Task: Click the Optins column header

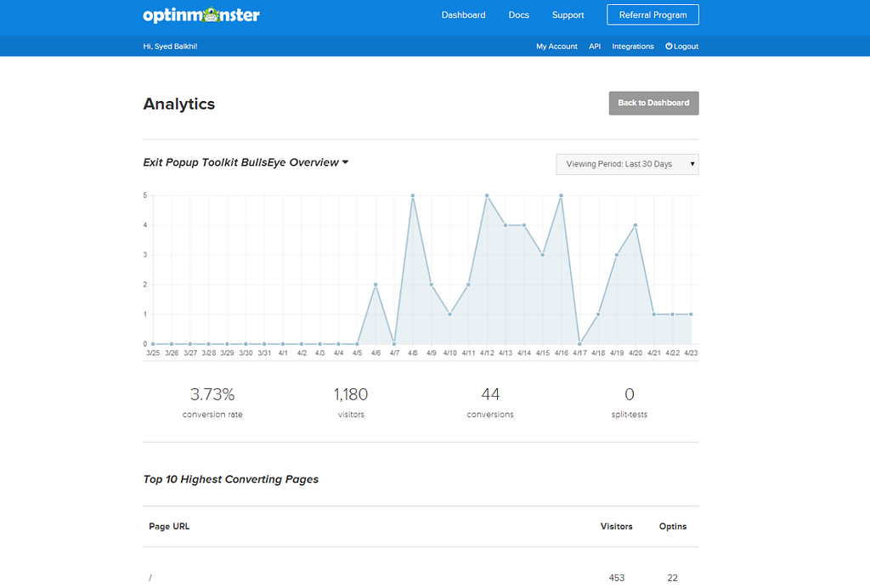Action: pyautogui.click(x=673, y=527)
